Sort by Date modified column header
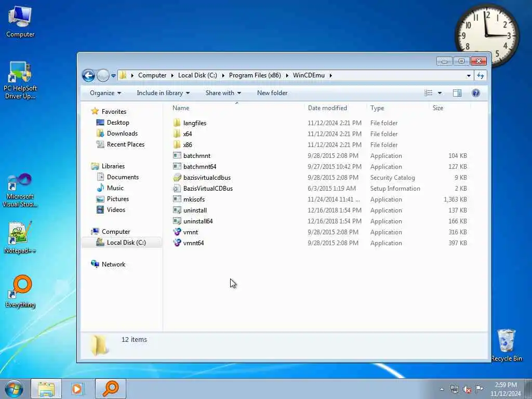Image resolution: width=532 pixels, height=399 pixels. point(327,108)
